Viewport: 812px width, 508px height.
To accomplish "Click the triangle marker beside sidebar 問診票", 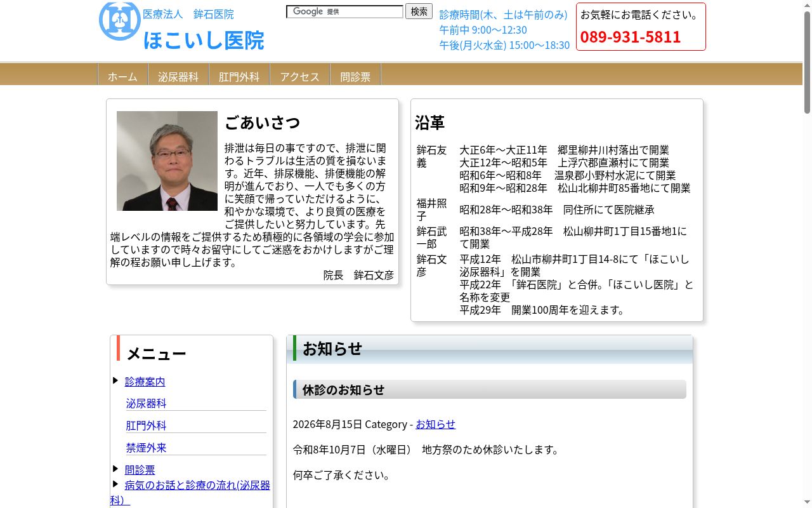I will pyautogui.click(x=115, y=469).
